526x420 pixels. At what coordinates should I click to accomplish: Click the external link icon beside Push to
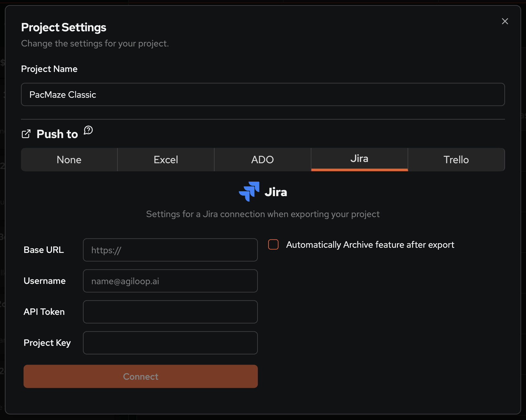(26, 134)
